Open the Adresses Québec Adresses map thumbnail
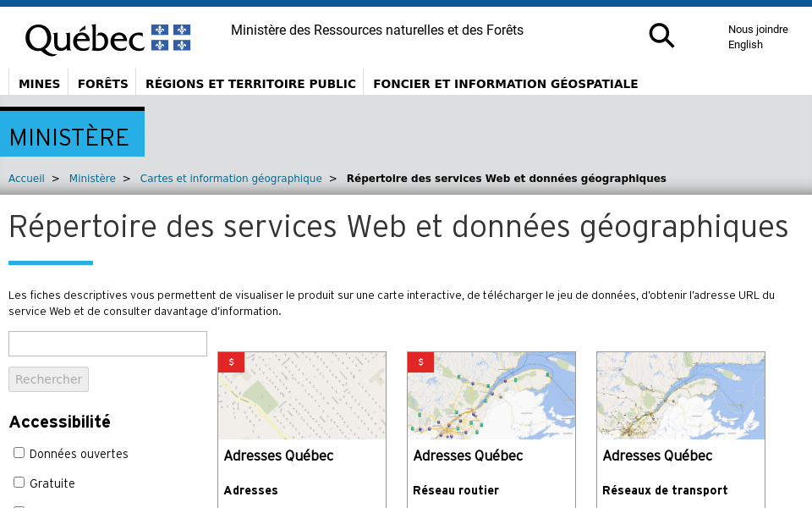This screenshot has height=508, width=812. pyautogui.click(x=301, y=395)
